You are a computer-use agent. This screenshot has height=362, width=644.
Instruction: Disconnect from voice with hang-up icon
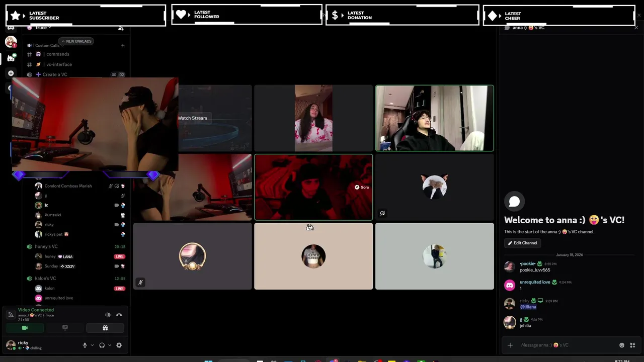pyautogui.click(x=119, y=315)
